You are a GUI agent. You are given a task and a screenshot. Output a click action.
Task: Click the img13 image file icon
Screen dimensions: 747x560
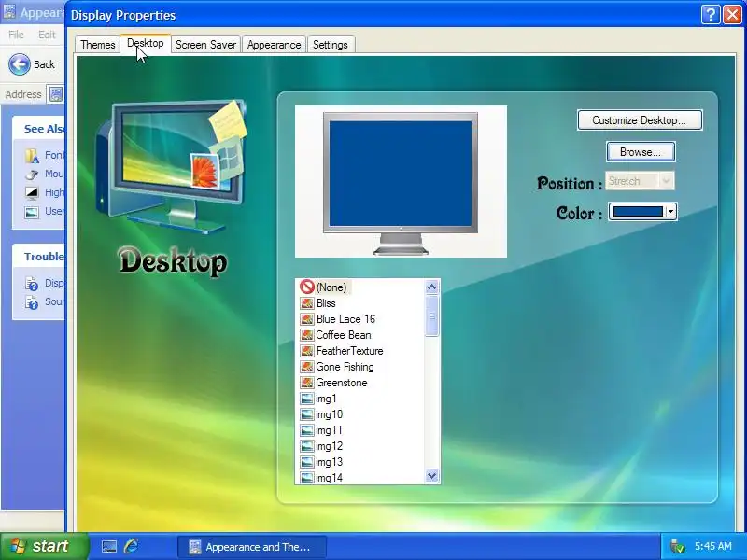pos(307,462)
